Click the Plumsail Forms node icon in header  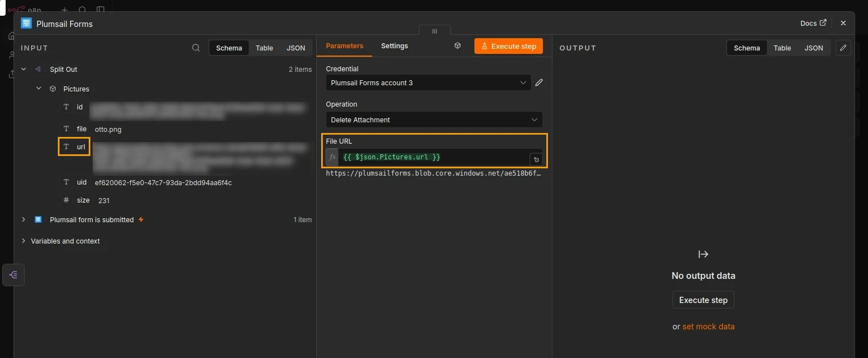26,23
